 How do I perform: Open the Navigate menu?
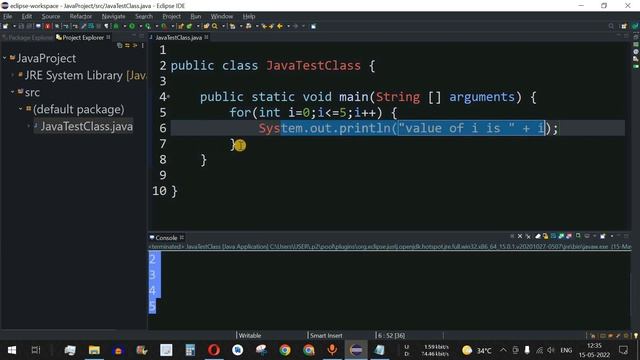[x=113, y=16]
